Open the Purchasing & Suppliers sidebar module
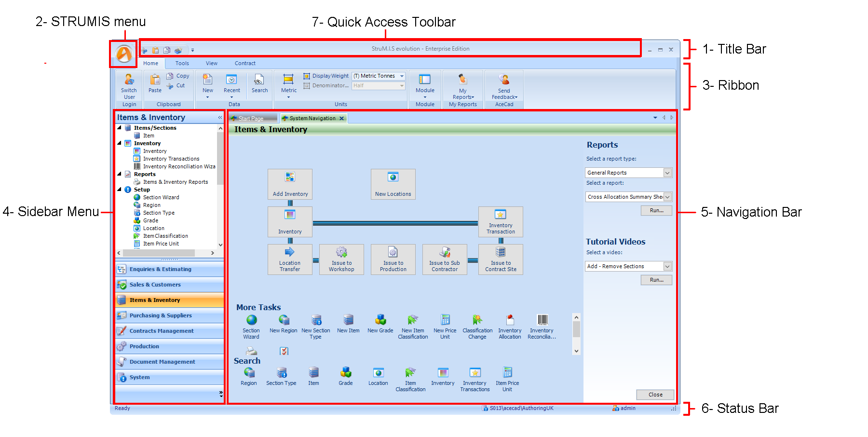 169,315
